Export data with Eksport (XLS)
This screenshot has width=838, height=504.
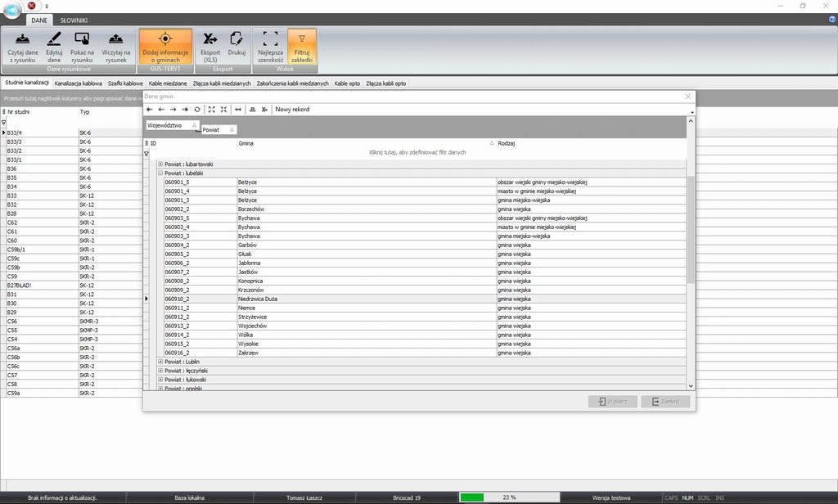(x=210, y=39)
